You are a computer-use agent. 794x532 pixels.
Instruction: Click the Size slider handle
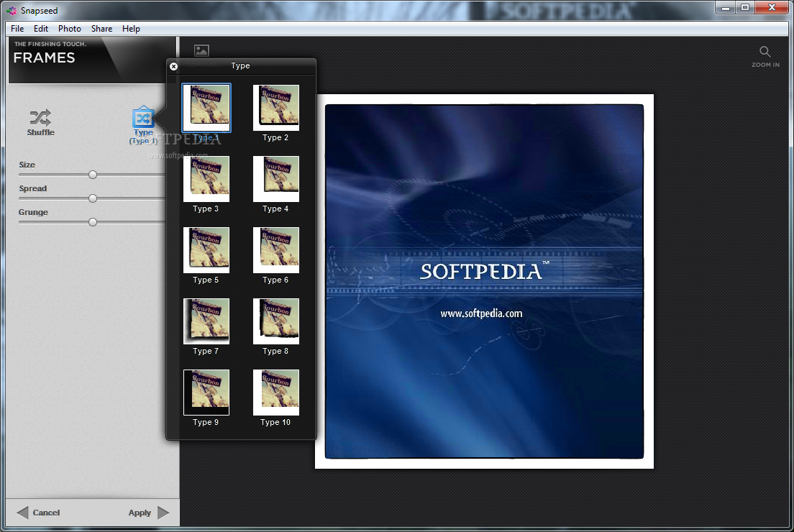pos(93,175)
